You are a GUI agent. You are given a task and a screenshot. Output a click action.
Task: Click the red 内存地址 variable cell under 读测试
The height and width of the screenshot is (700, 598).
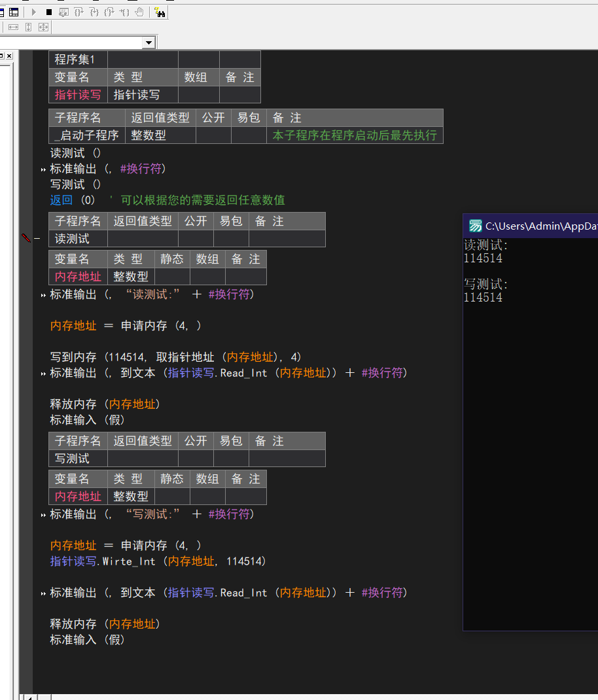pyautogui.click(x=78, y=277)
